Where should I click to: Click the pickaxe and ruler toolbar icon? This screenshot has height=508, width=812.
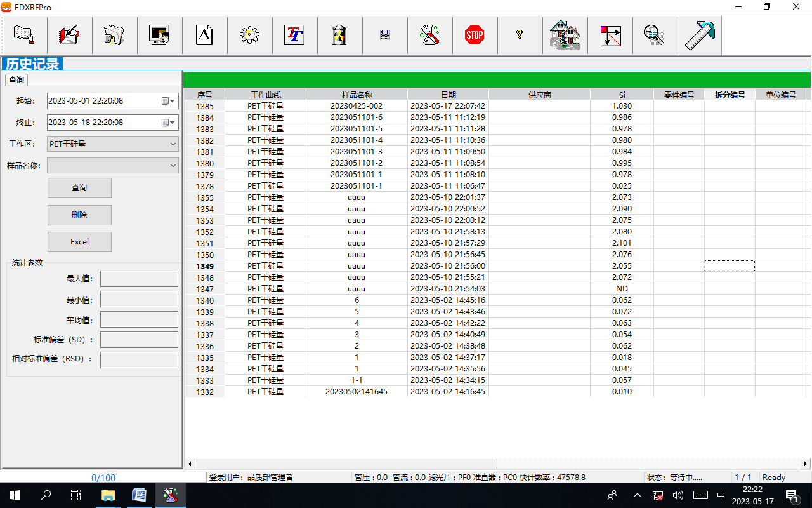click(699, 35)
